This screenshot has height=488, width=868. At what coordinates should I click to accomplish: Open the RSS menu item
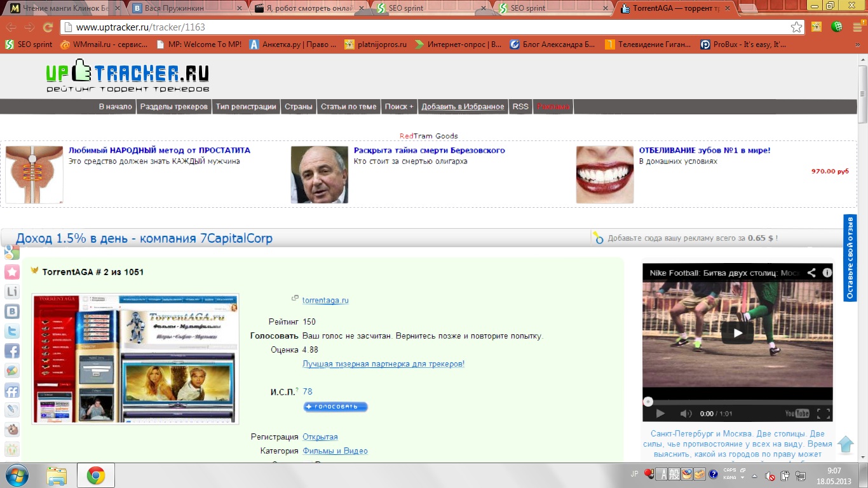520,107
